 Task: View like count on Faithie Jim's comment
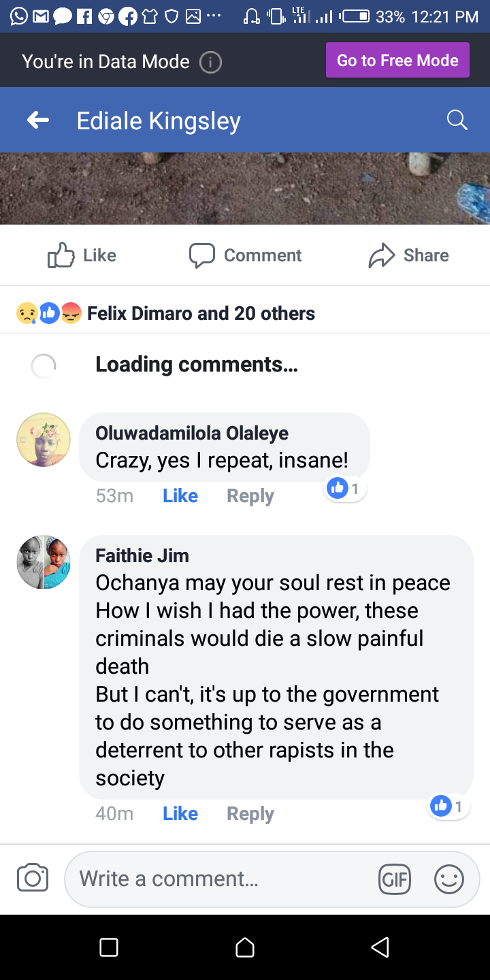449,806
